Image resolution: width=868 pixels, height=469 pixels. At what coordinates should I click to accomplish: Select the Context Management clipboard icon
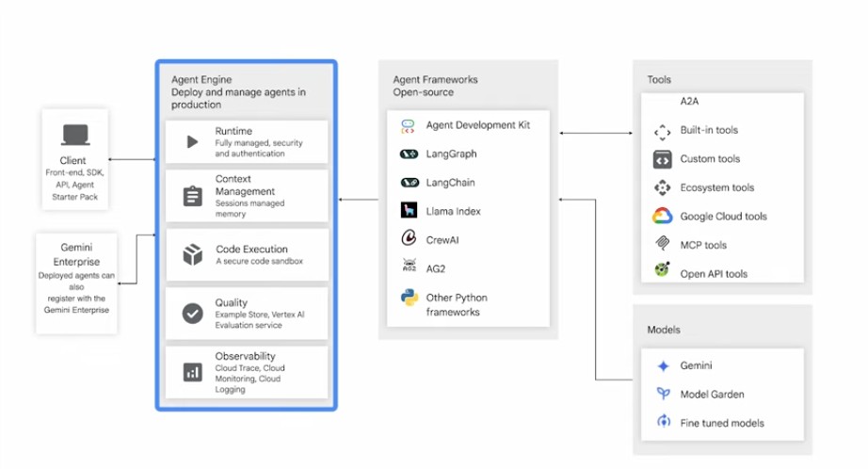(x=192, y=196)
